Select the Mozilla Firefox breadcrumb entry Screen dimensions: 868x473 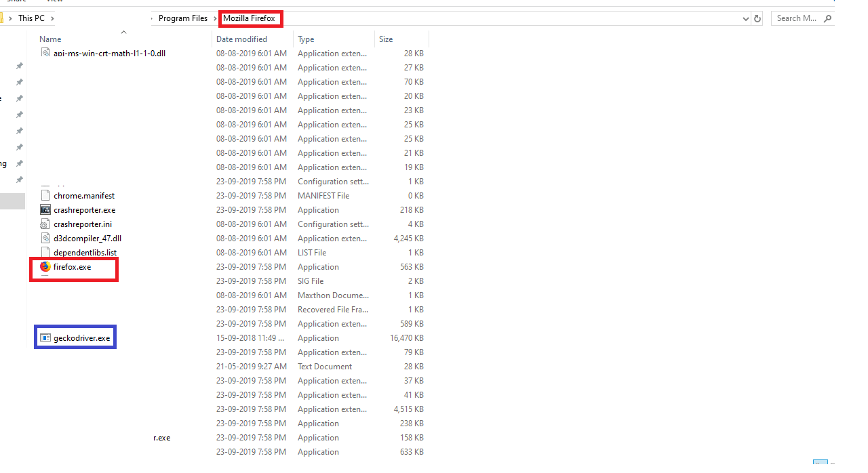click(x=250, y=18)
